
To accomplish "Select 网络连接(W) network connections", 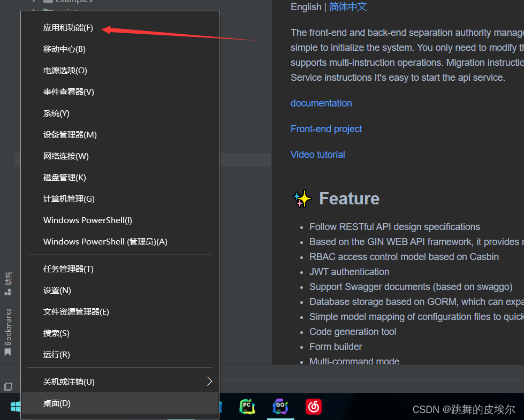I will pos(120,156).
